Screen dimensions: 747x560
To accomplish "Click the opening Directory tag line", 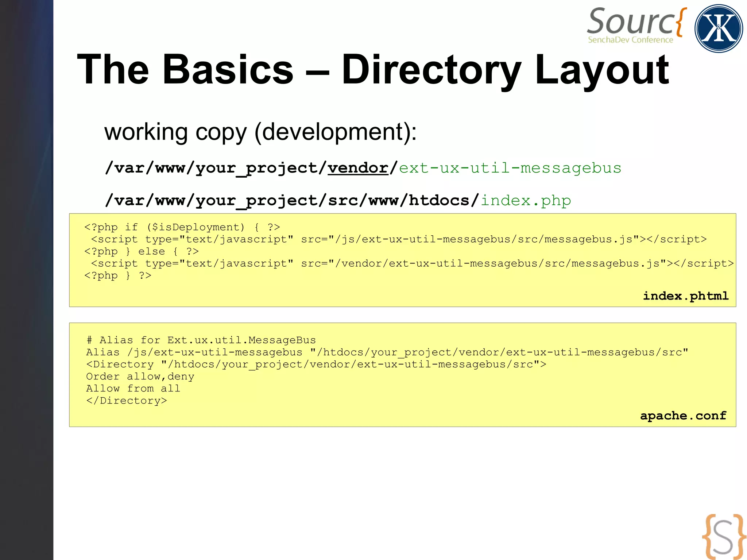I will click(x=316, y=364).
